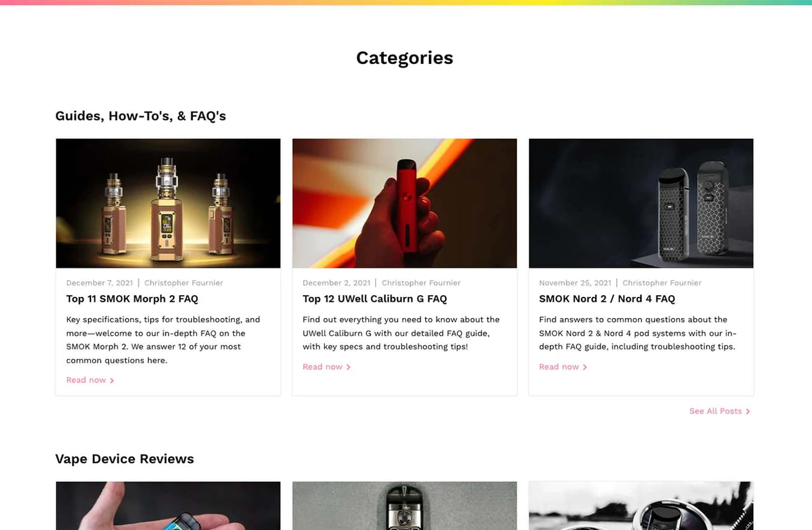Click author Christopher Fournier on Morph 2 post
The height and width of the screenshot is (530, 812).
[183, 283]
